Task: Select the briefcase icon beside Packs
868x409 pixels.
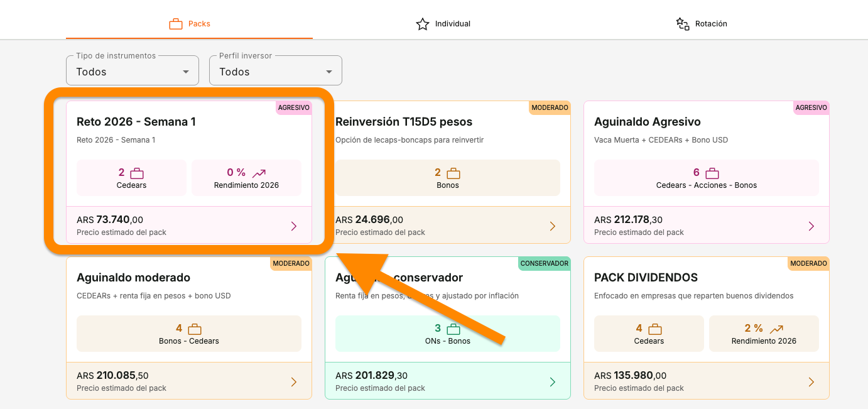Action: click(176, 23)
